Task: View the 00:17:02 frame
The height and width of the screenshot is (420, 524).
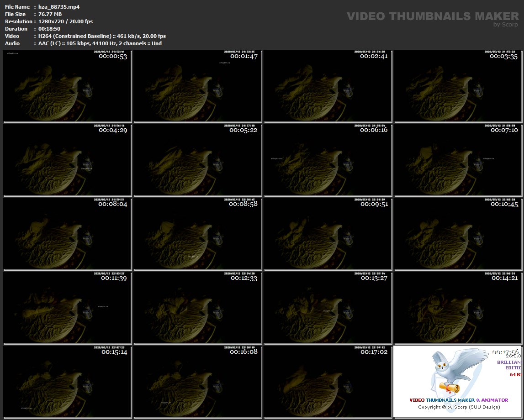Action: (328, 382)
